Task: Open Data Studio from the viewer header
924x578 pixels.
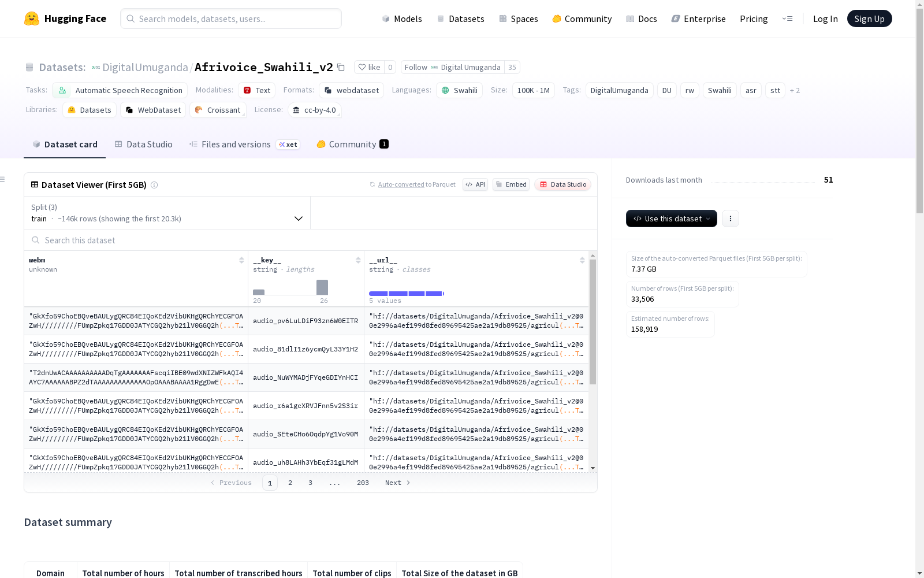Action: tap(562, 184)
